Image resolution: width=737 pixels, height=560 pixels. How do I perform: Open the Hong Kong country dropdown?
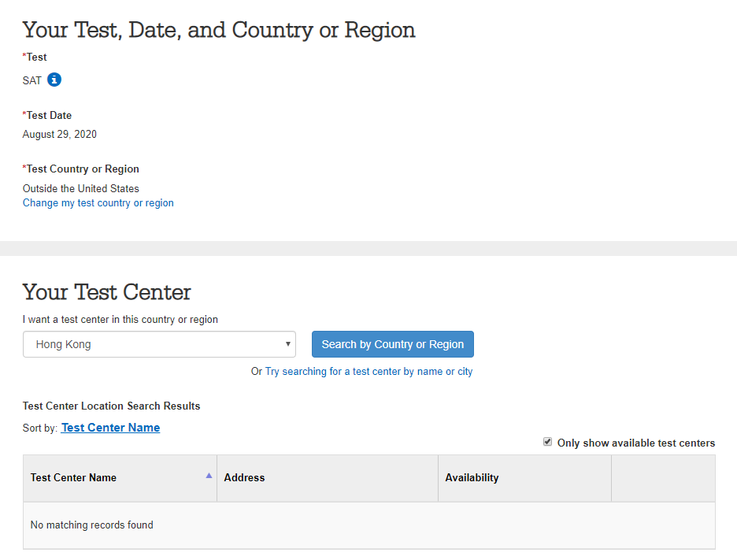[x=159, y=344]
